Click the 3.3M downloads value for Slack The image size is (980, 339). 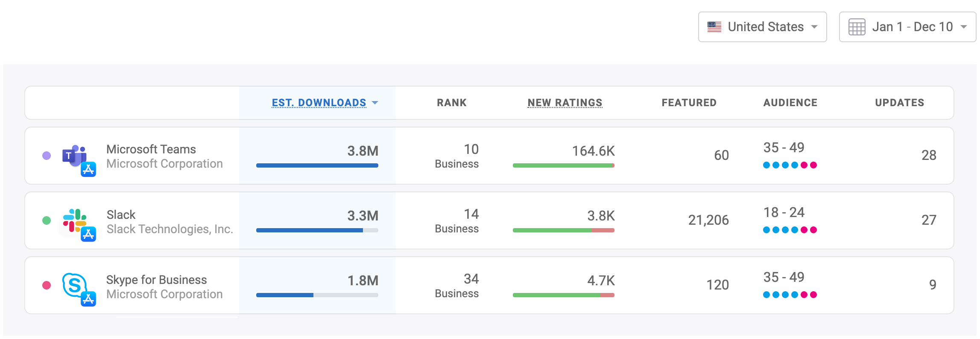pos(363,216)
